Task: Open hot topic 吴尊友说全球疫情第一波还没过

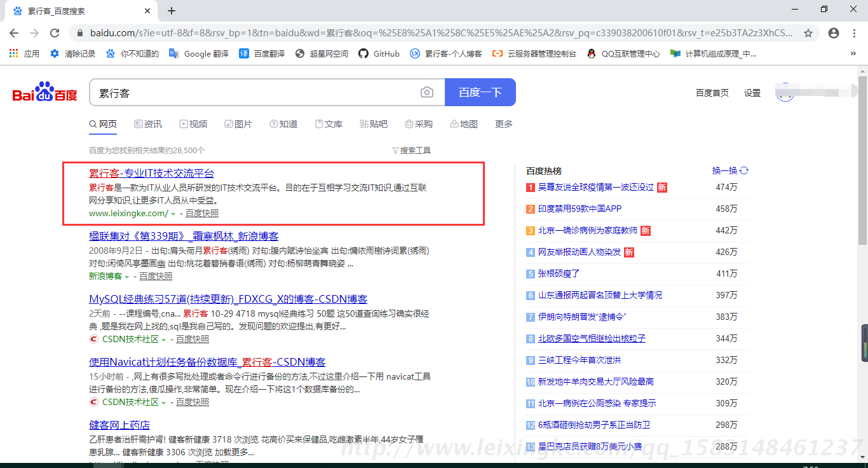Action: point(596,188)
